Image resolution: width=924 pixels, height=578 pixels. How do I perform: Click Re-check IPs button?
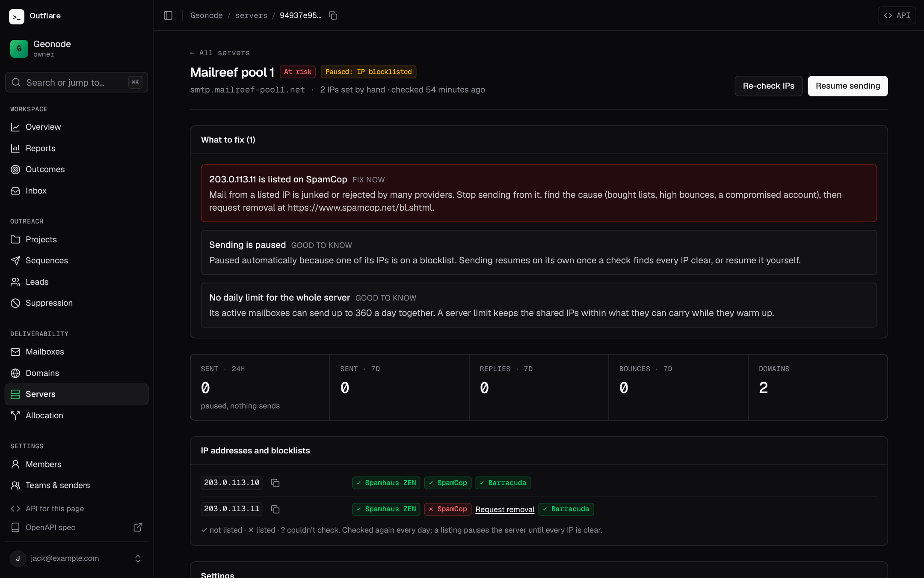[x=768, y=86]
